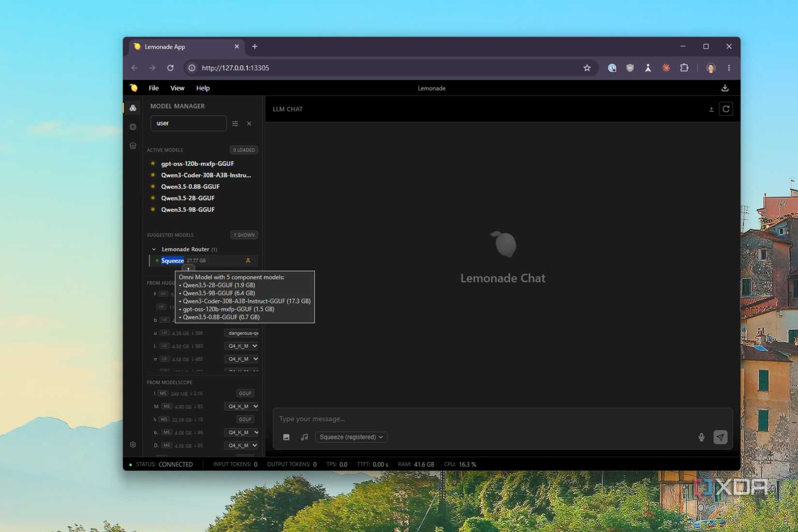The width and height of the screenshot is (798, 532).
Task: Select Qwen3.5-9B-GGUF in the model list
Action: (188, 210)
